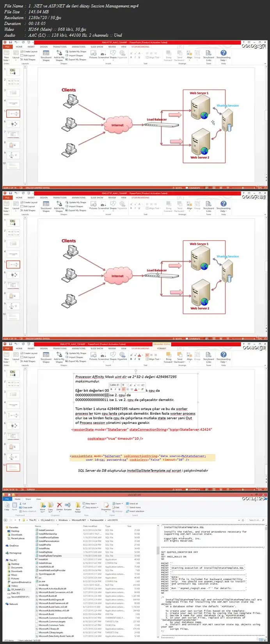Open the ANIMATIONS tab in the 00:07:14 frame
The width and height of the screenshot is (270, 644).
[x=78, y=198]
